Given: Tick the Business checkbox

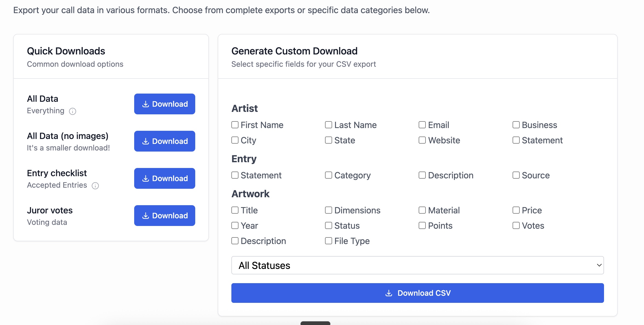Looking at the screenshot, I should (516, 125).
